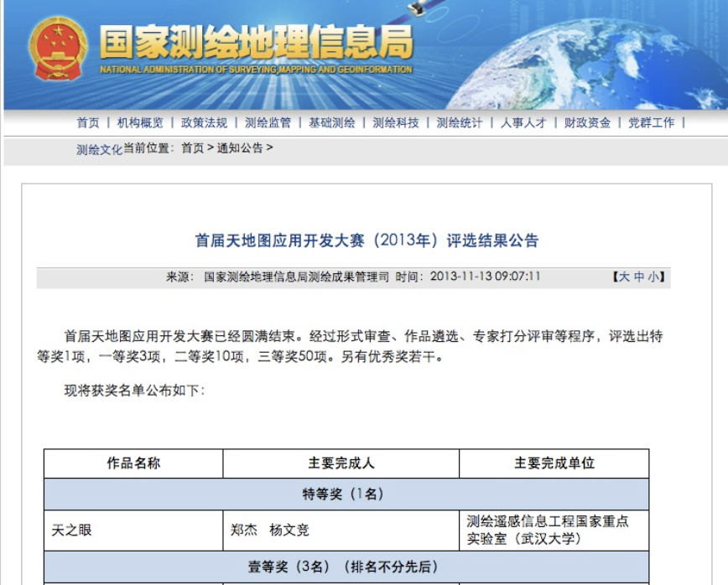Set font size to 大
Viewport: 728px width, 585px height.
pos(624,277)
